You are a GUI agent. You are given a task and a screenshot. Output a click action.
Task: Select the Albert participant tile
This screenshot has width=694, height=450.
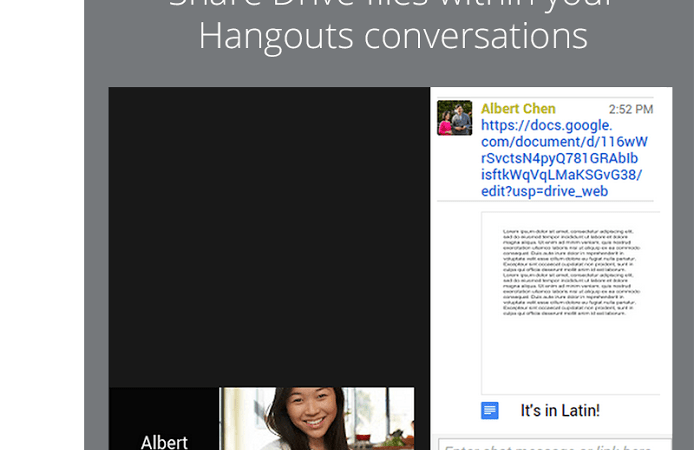(164, 419)
